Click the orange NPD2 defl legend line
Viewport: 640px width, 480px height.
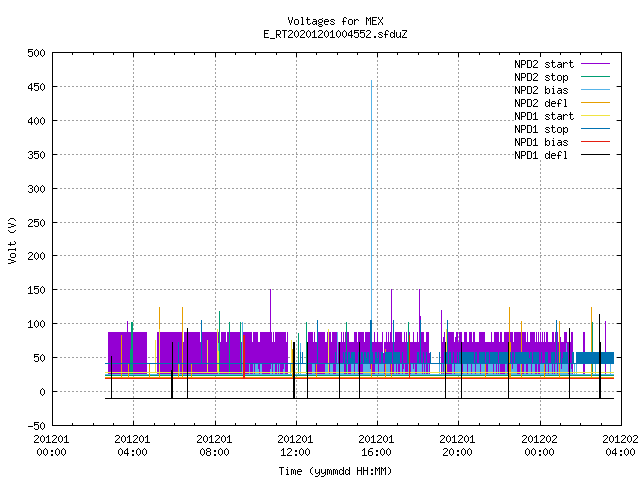tap(595, 103)
